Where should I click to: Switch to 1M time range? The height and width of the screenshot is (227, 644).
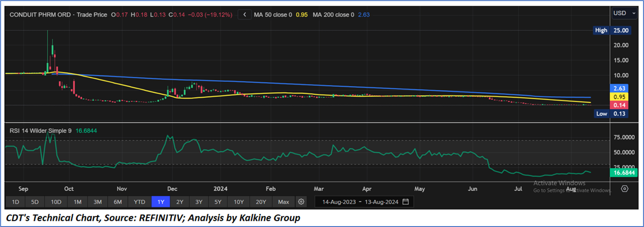(x=77, y=202)
